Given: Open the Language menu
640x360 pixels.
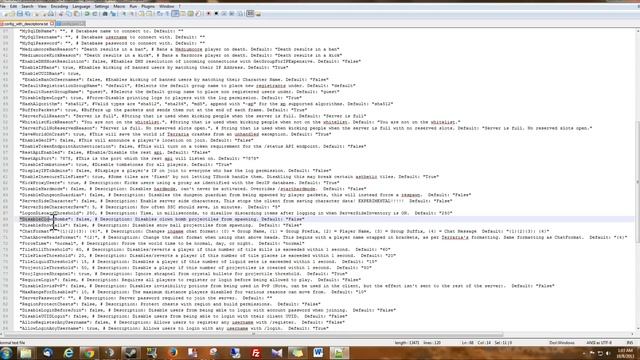Looking at the screenshot, I should click(x=81, y=7).
